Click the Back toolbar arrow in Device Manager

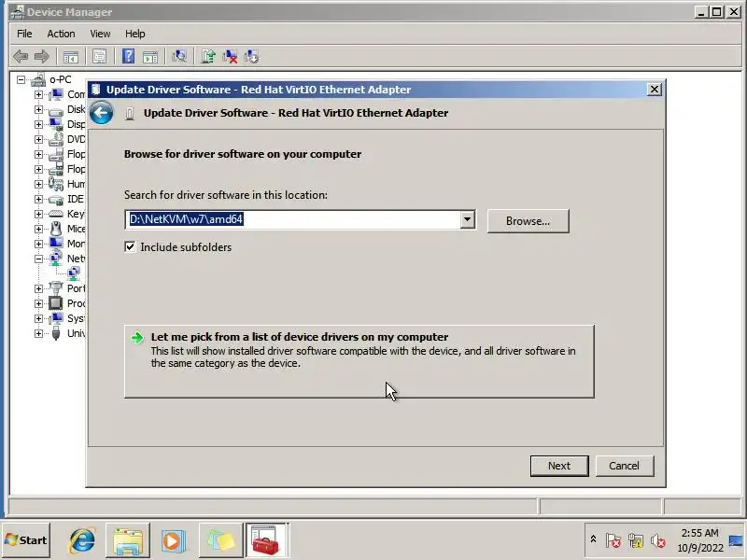21,57
